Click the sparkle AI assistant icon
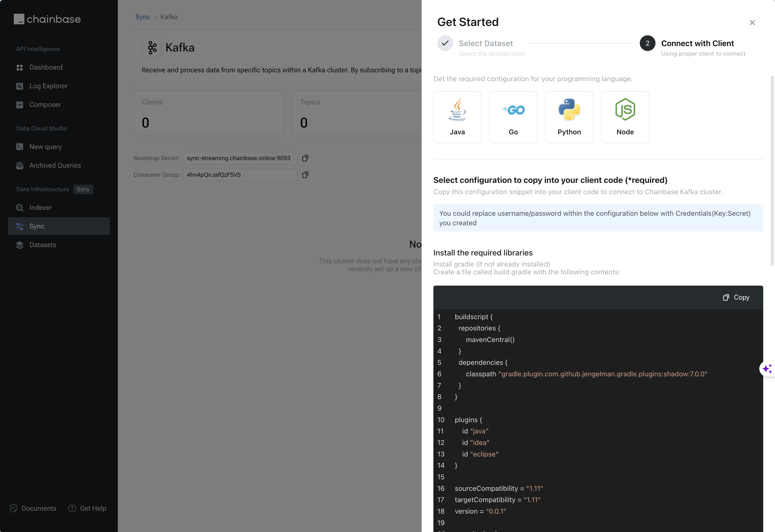Image resolution: width=775 pixels, height=532 pixels. [x=767, y=369]
